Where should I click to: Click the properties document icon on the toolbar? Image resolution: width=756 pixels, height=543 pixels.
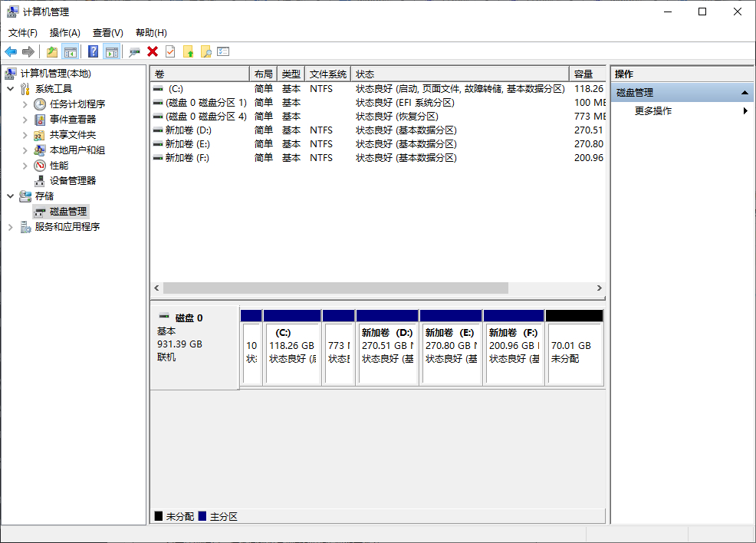click(169, 51)
